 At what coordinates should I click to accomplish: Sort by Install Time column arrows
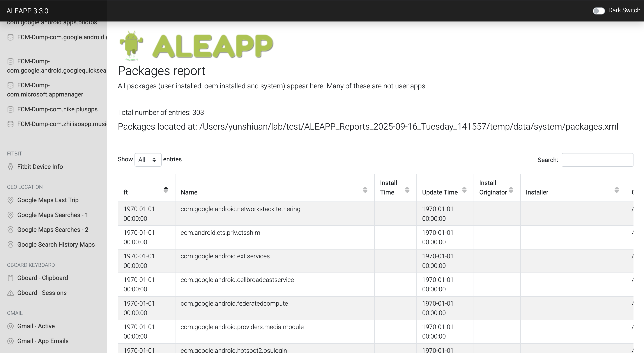click(x=407, y=190)
